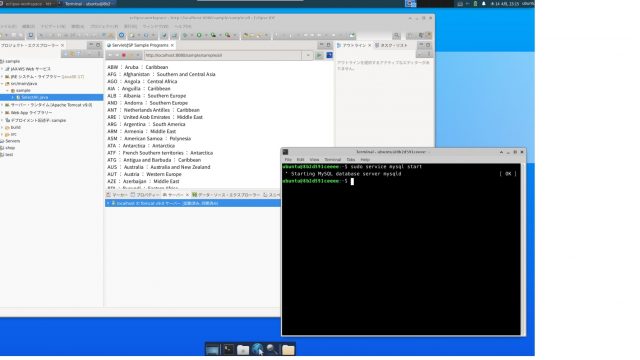Switch to the データ・ソース・エクスプローラー tab
The image size is (640, 360).
(x=226, y=195)
